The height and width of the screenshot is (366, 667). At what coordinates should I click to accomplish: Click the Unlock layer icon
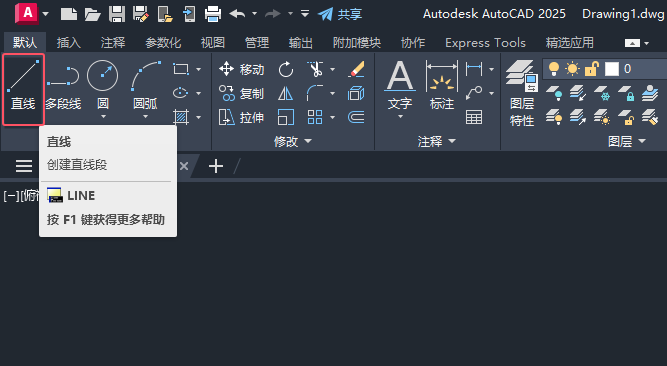click(x=626, y=117)
